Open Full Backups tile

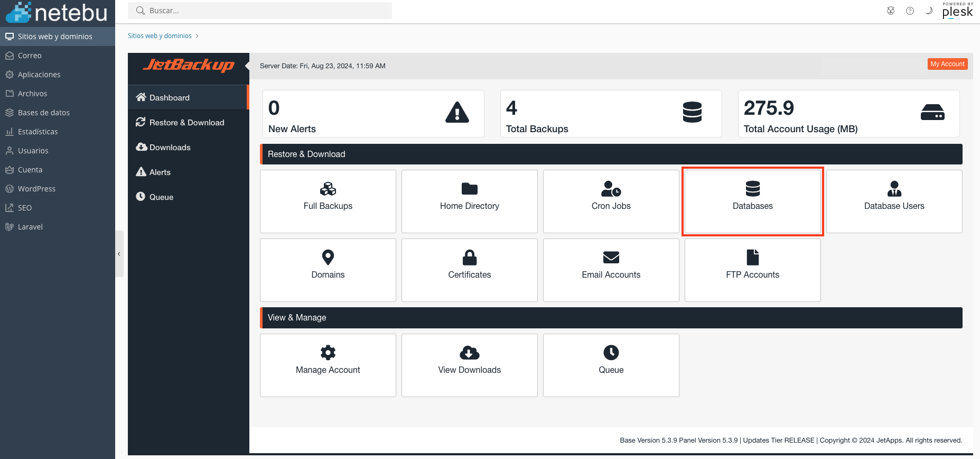[328, 201]
